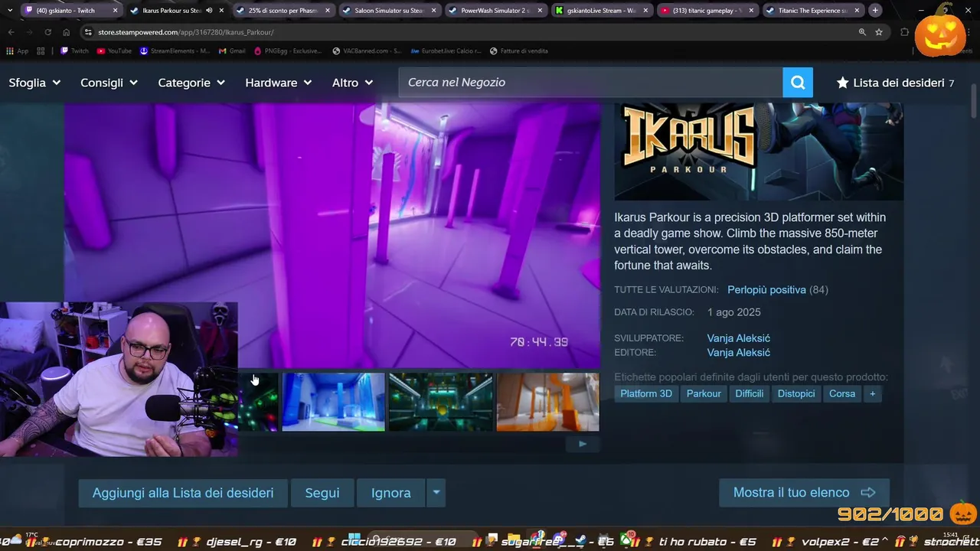Click the Ikarus Parkour header capsule image

[759, 152]
